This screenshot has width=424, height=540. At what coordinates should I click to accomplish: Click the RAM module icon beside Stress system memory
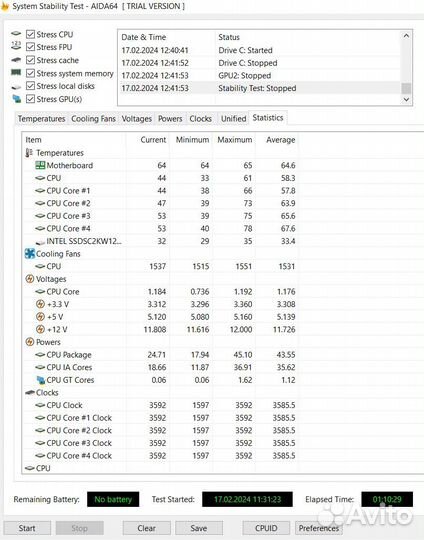click(16, 73)
